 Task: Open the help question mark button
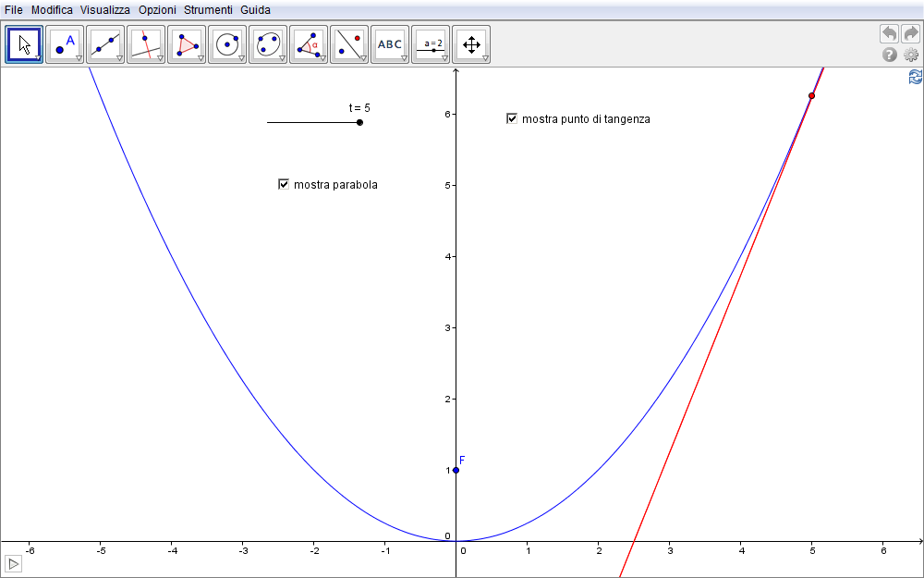pyautogui.click(x=890, y=55)
